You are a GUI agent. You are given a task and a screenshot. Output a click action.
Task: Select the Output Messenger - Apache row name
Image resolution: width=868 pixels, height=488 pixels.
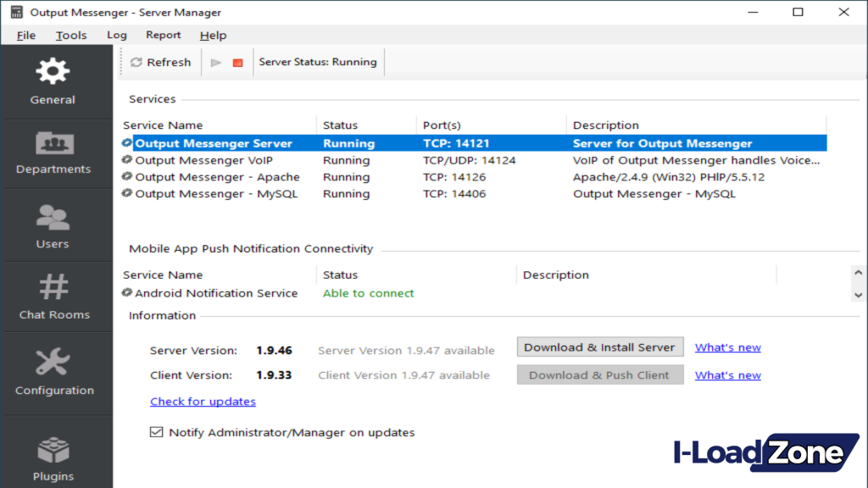coord(218,177)
